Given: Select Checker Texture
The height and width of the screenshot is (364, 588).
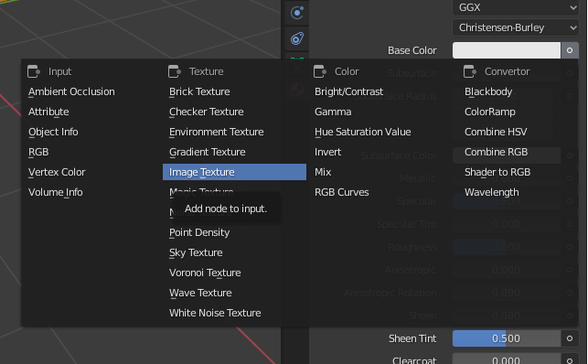Looking at the screenshot, I should tap(206, 112).
